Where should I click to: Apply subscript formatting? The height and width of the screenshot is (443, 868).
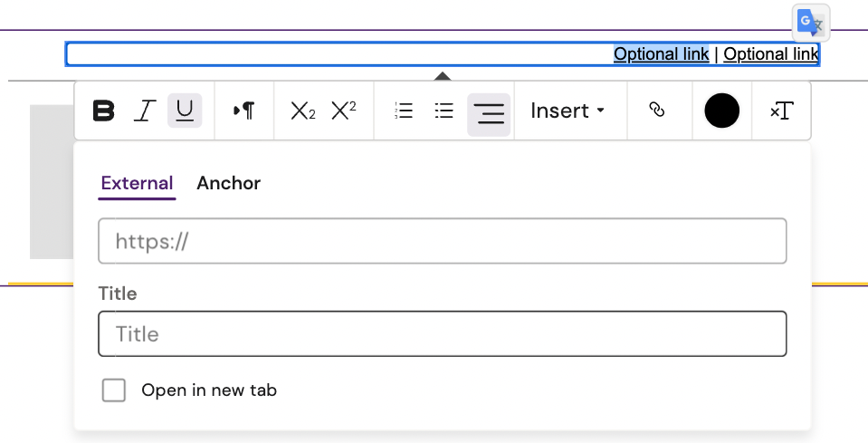point(302,111)
